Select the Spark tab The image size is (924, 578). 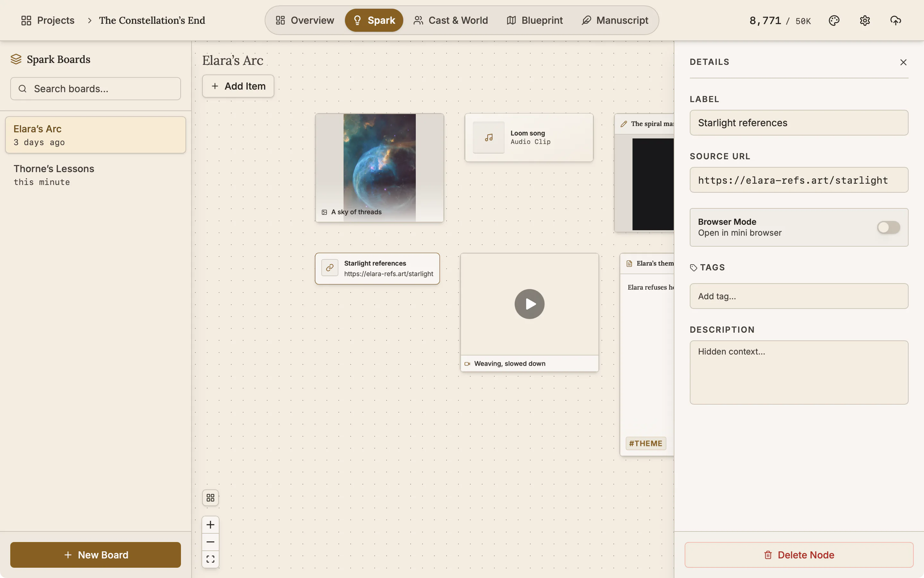374,20
